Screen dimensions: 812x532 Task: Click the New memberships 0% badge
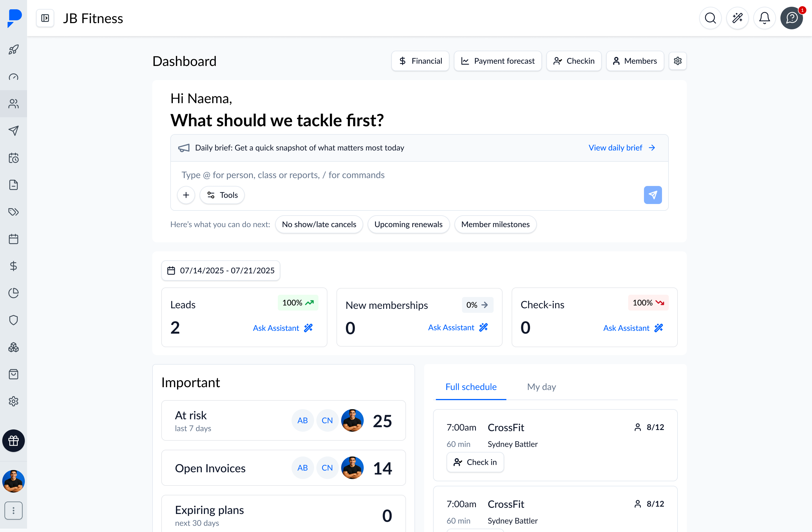tap(477, 305)
